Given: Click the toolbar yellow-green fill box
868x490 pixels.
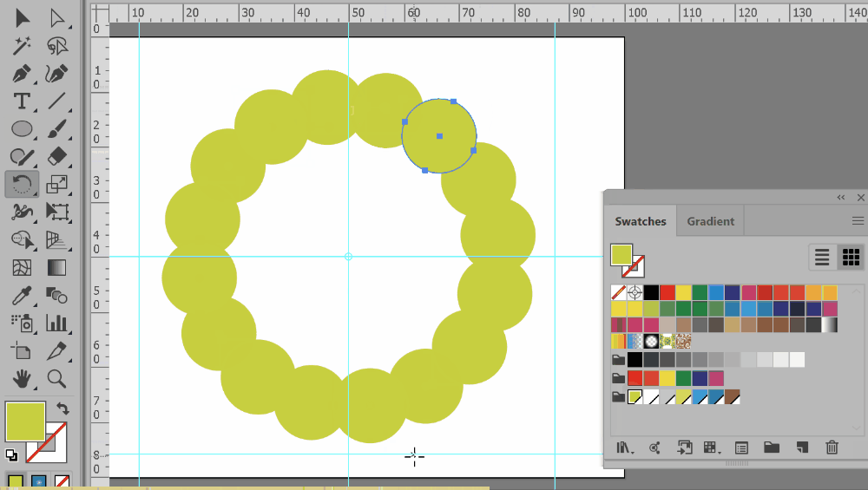Looking at the screenshot, I should click(x=25, y=421).
